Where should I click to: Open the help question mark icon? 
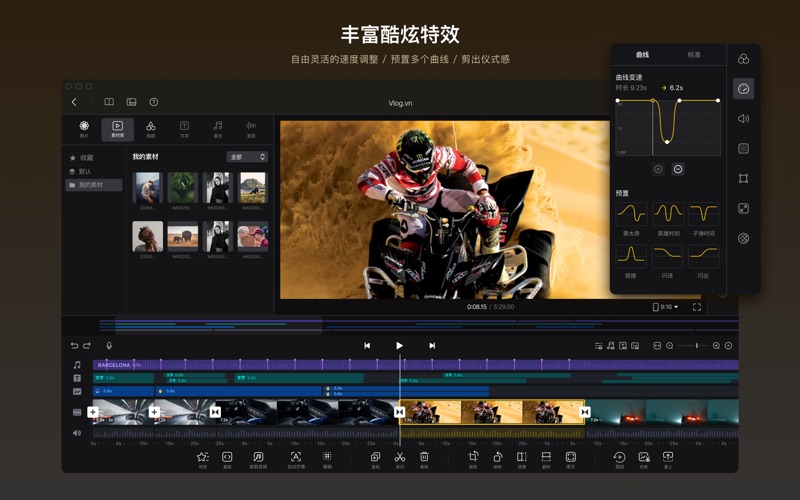154,102
